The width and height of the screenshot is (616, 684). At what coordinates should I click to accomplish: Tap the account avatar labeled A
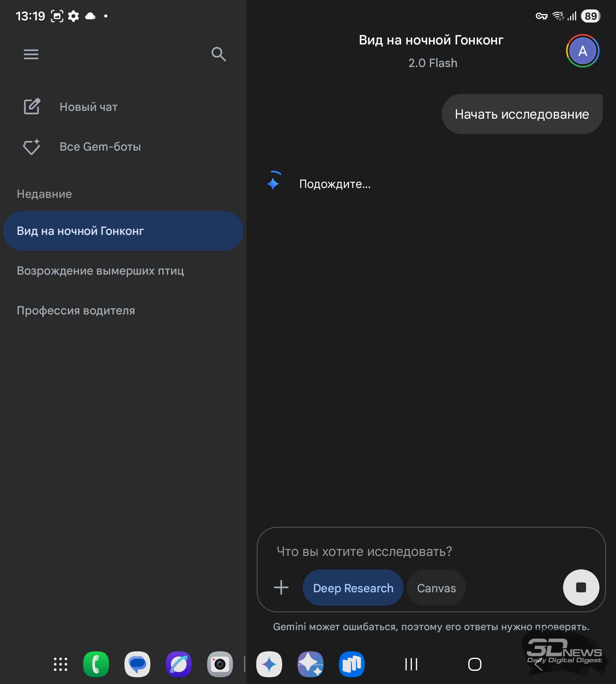point(583,51)
